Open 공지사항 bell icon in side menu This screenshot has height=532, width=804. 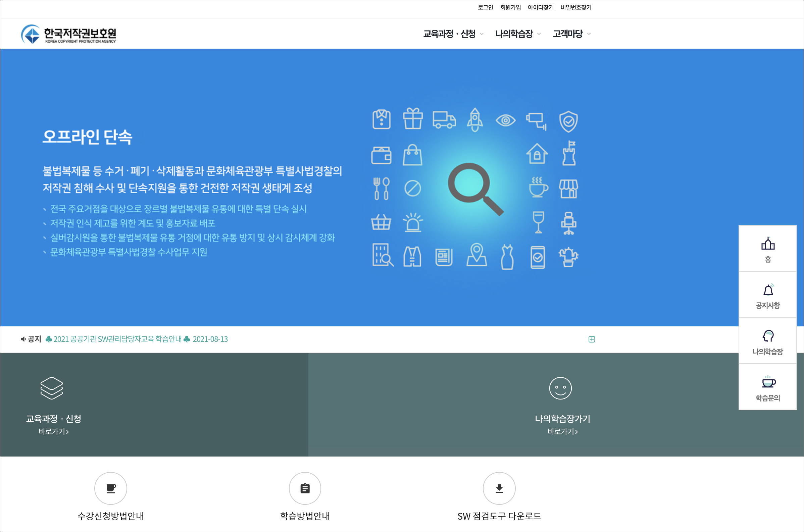[x=768, y=290]
